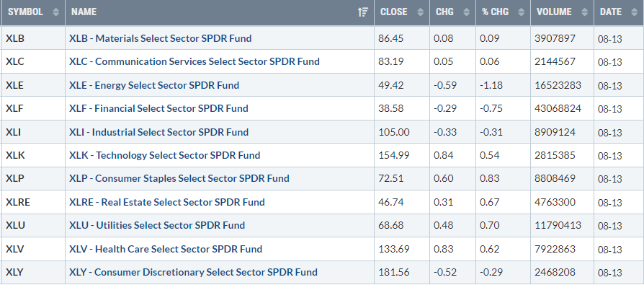Open XLY Consumer Discretionary Select Sector link
Viewport: 644px width, 285px height.
point(194,272)
